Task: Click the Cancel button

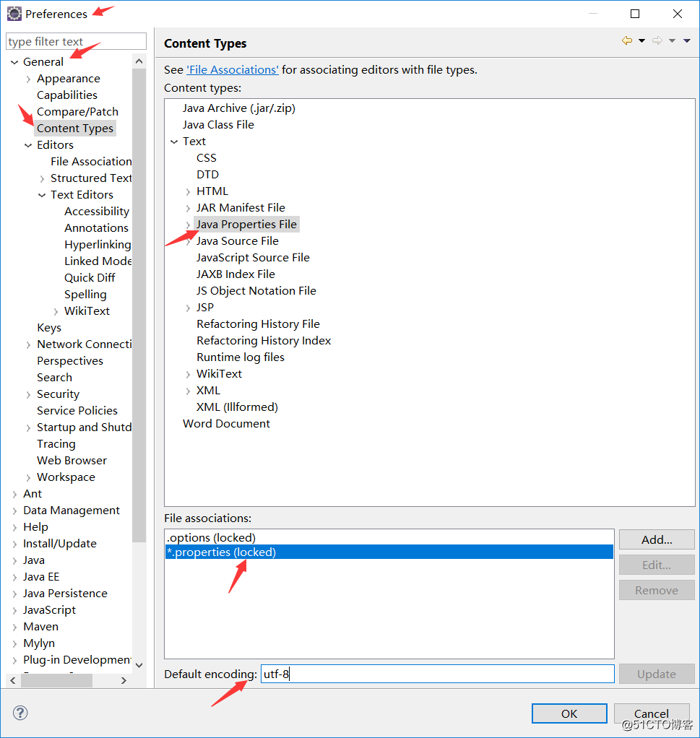Action: click(652, 713)
